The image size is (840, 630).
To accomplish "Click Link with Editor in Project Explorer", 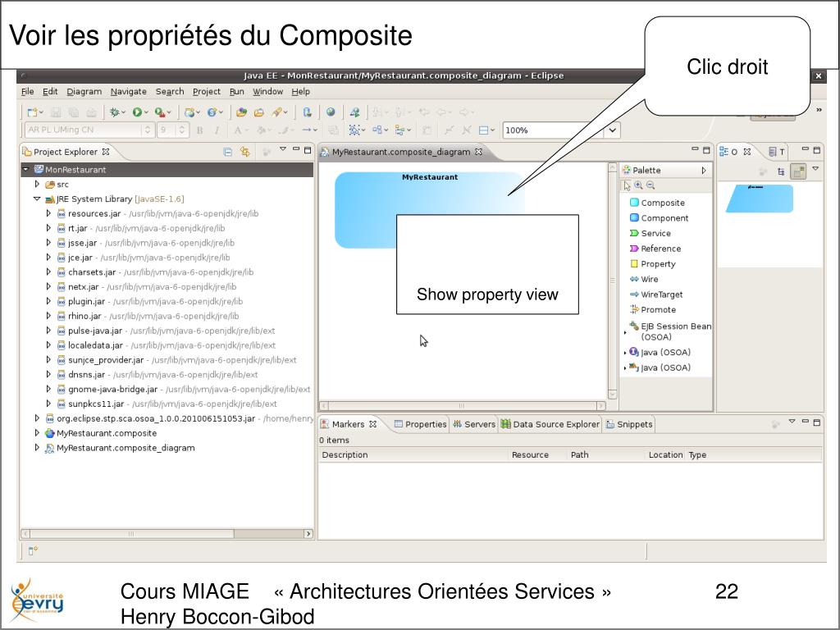I will tap(244, 152).
